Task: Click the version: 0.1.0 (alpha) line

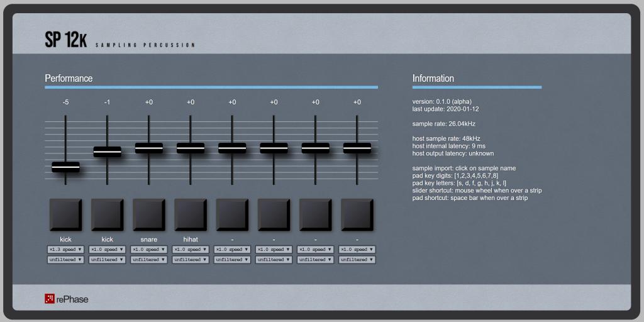Action: pyautogui.click(x=442, y=102)
